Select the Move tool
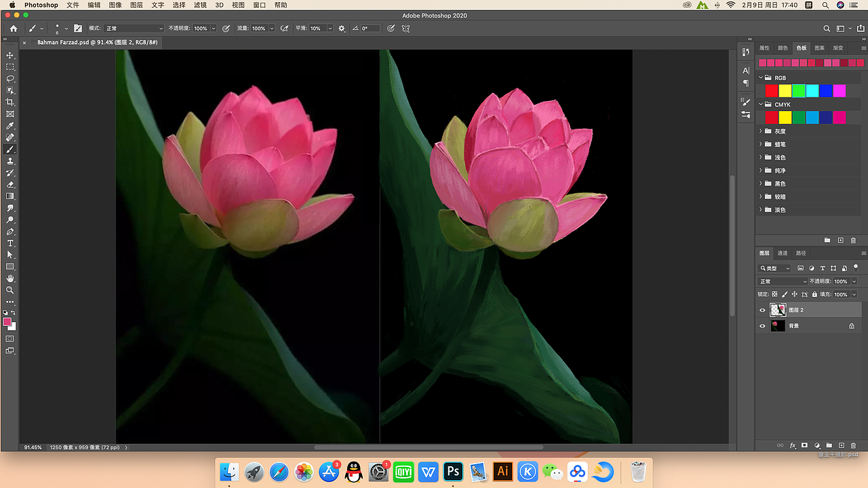This screenshot has height=488, width=868. pos(10,56)
